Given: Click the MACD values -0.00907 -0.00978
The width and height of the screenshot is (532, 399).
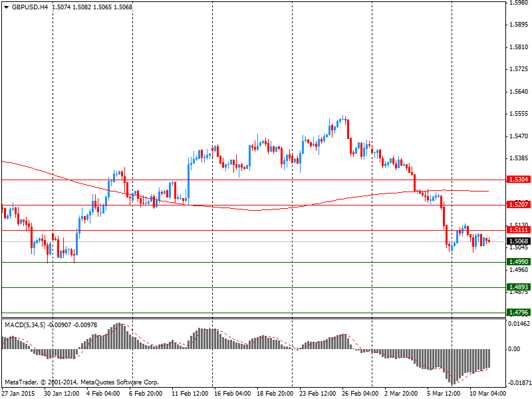Looking at the screenshot, I should [72, 325].
